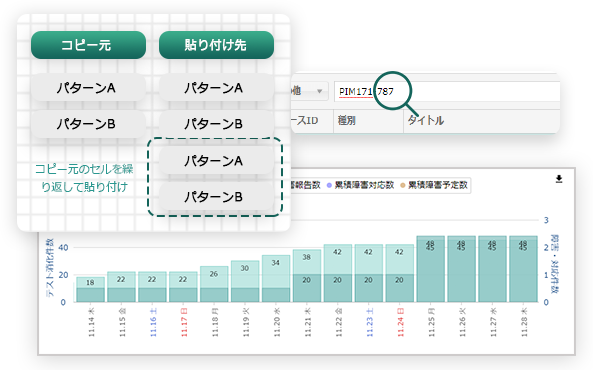Click the 11.21 bar labeled 38
The height and width of the screenshot is (370, 593).
click(x=307, y=276)
